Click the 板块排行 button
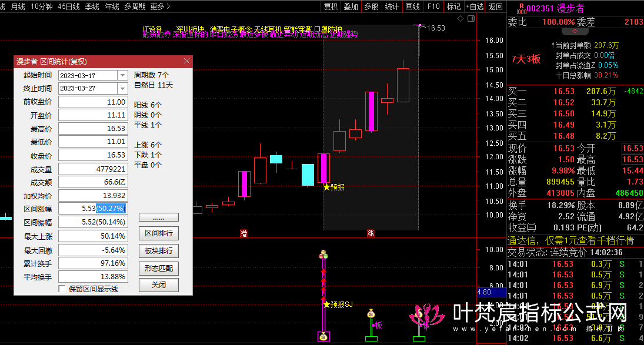Image resolution: width=644 pixels, height=345 pixels. click(159, 250)
